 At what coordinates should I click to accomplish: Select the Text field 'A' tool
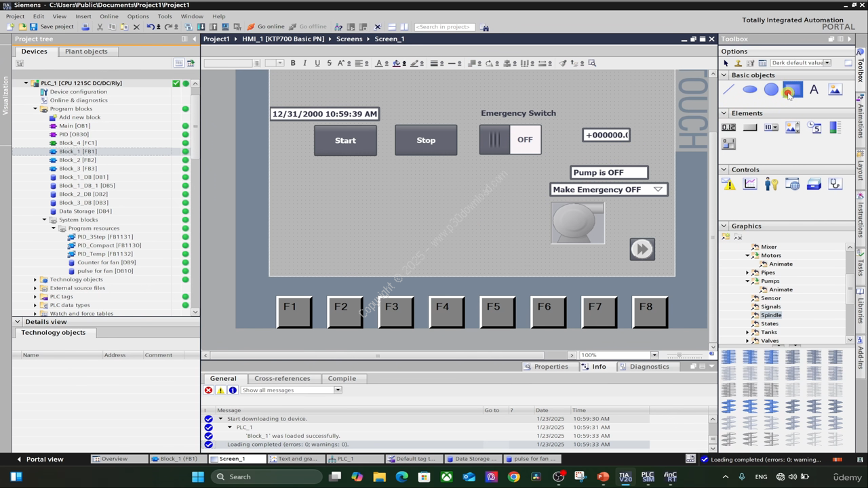pos(814,89)
